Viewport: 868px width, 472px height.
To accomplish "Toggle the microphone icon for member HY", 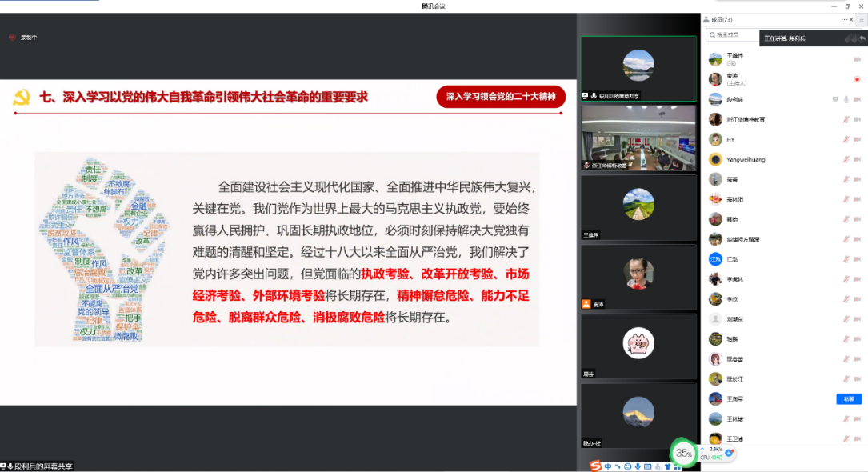I will [x=846, y=139].
